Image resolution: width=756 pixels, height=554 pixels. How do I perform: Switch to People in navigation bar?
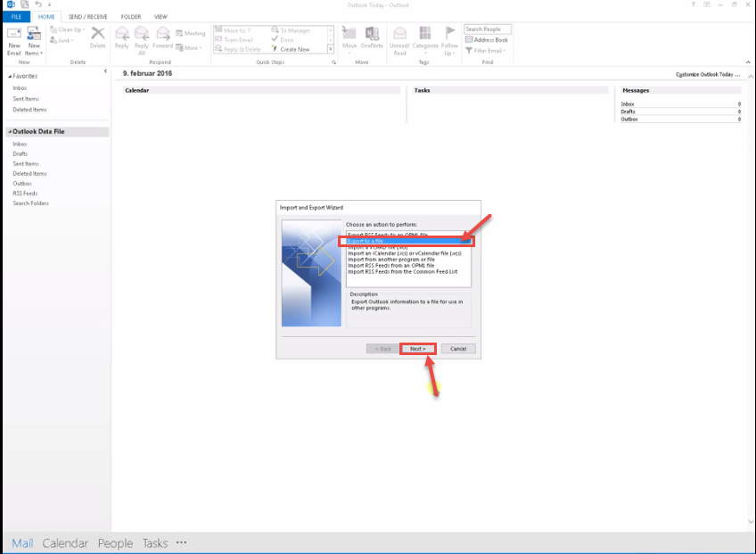[x=115, y=543]
